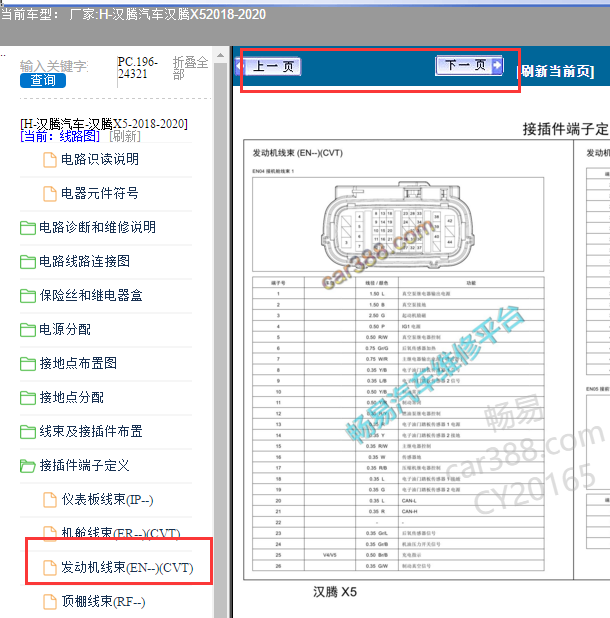610x618 pixels.
Task: Open 电器元件符号 document
Action: tap(100, 193)
